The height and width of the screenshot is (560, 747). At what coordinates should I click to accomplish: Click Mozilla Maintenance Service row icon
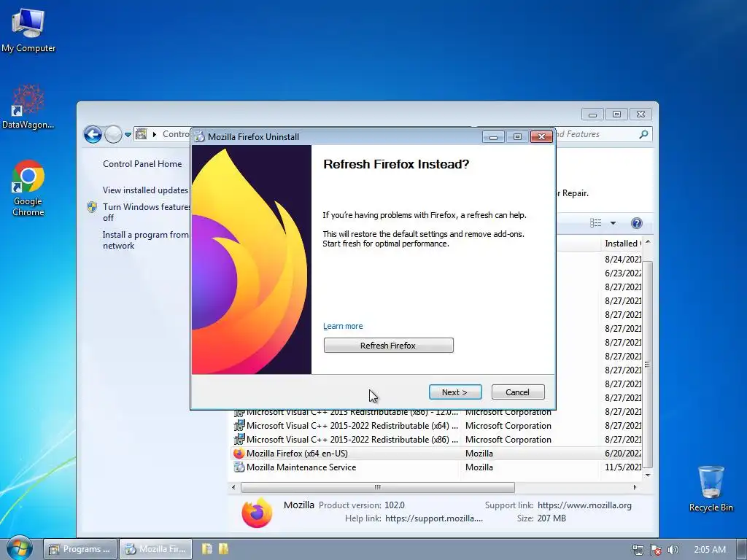[239, 467]
